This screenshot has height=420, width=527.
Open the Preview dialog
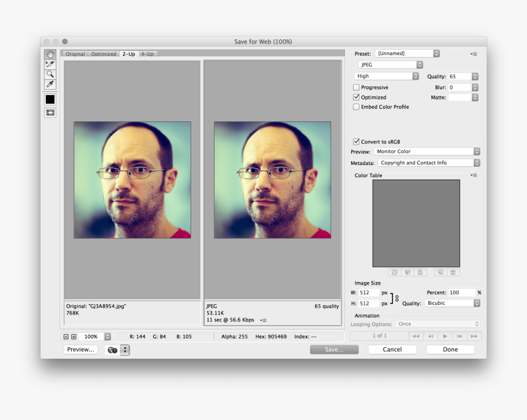pos(80,349)
